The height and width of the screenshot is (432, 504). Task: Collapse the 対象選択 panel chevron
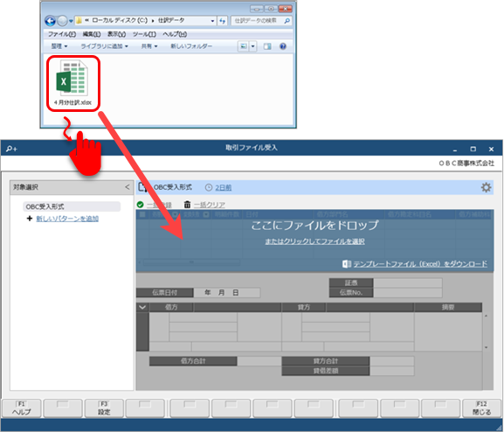pos(128,187)
